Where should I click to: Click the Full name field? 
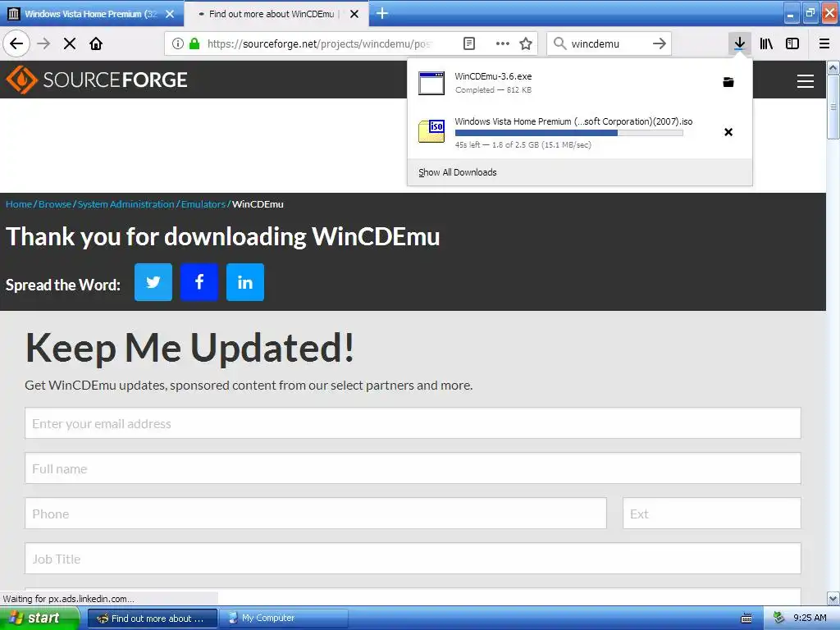coord(413,468)
